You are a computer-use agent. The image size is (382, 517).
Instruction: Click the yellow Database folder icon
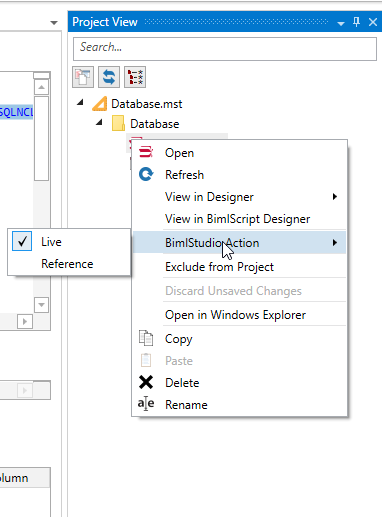click(118, 123)
